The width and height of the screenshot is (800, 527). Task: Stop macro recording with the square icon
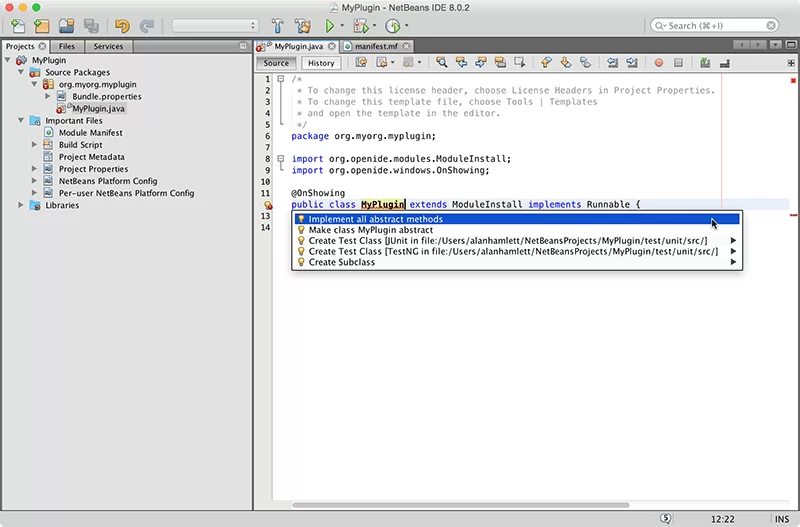678,63
